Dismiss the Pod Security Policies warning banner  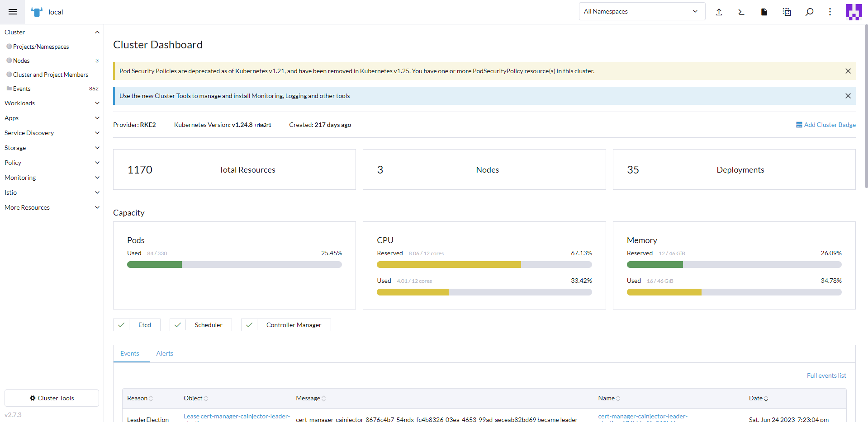click(x=848, y=71)
